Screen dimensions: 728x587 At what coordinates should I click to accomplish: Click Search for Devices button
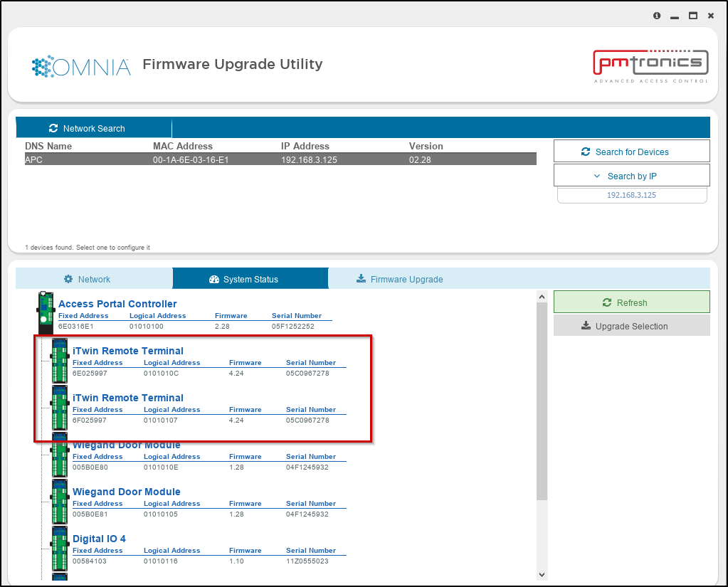(631, 152)
